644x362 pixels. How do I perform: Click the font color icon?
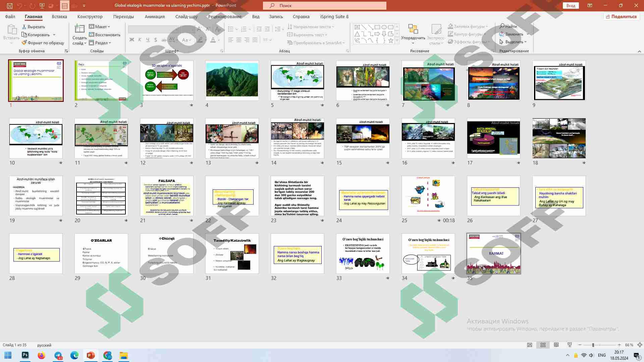(213, 40)
